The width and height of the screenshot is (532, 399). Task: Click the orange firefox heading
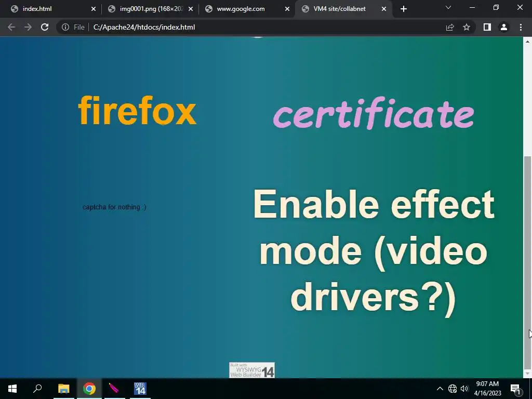click(137, 110)
